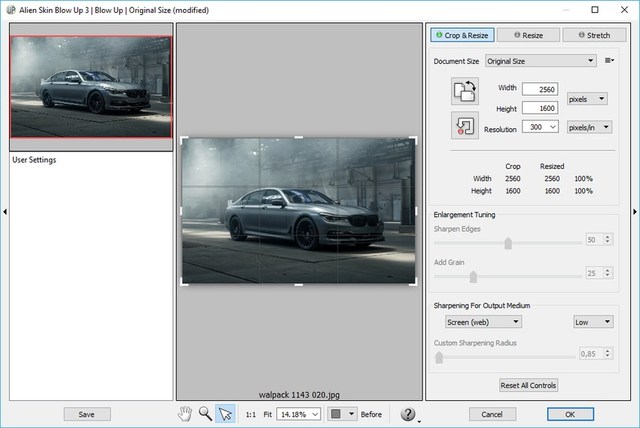The height and width of the screenshot is (428, 640).
Task: Toggle the Before preview button
Action: 371,414
